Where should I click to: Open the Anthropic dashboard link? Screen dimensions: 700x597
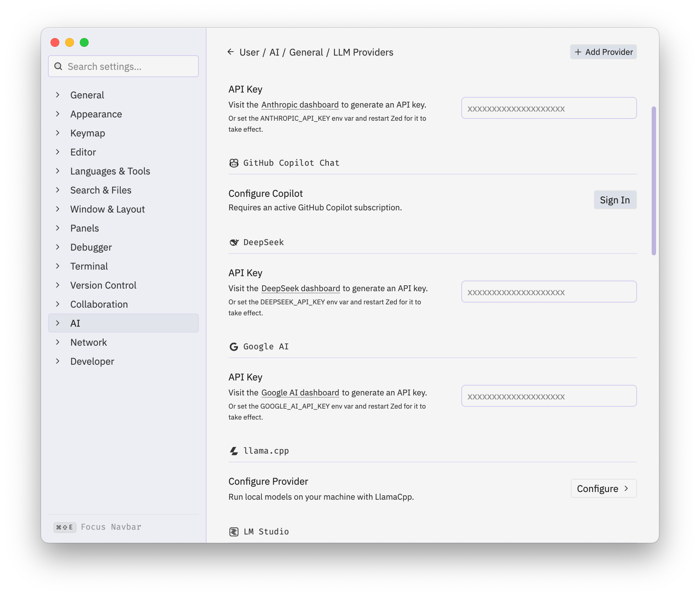[x=300, y=105]
